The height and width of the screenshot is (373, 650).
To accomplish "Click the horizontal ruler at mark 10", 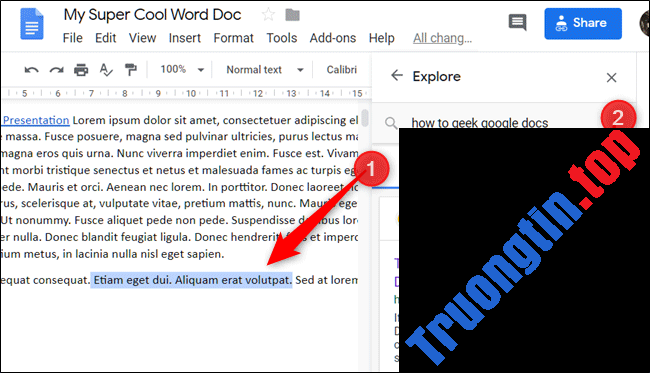I will coord(191,94).
